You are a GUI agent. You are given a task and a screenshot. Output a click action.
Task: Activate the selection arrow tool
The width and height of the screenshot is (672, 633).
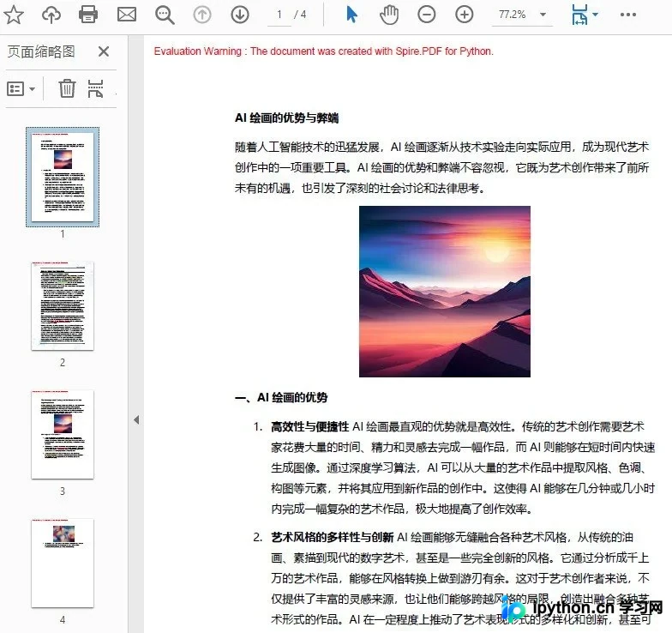[351, 15]
